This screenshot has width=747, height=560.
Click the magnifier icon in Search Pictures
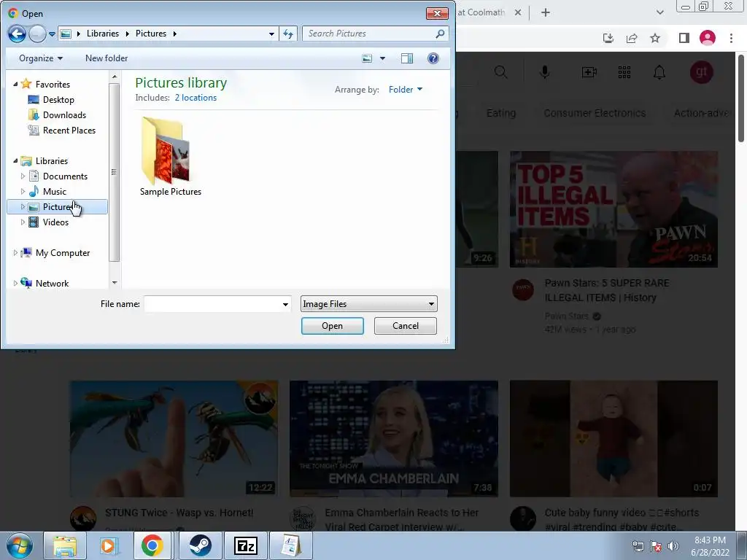point(440,34)
